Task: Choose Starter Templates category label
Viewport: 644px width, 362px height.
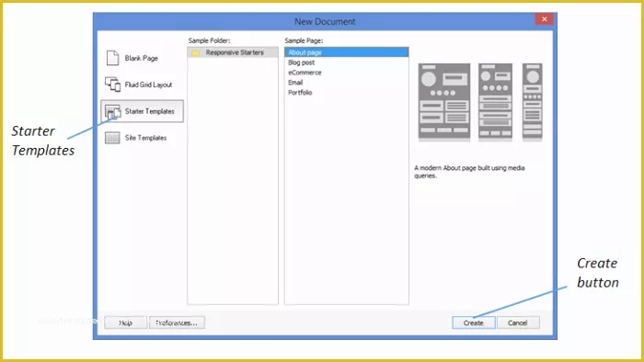Action: 149,111
